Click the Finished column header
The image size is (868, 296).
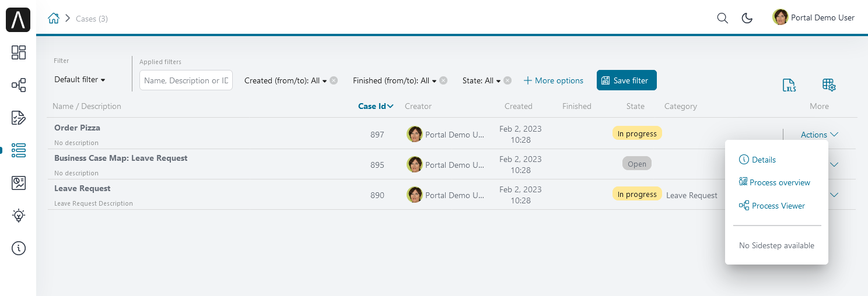577,106
